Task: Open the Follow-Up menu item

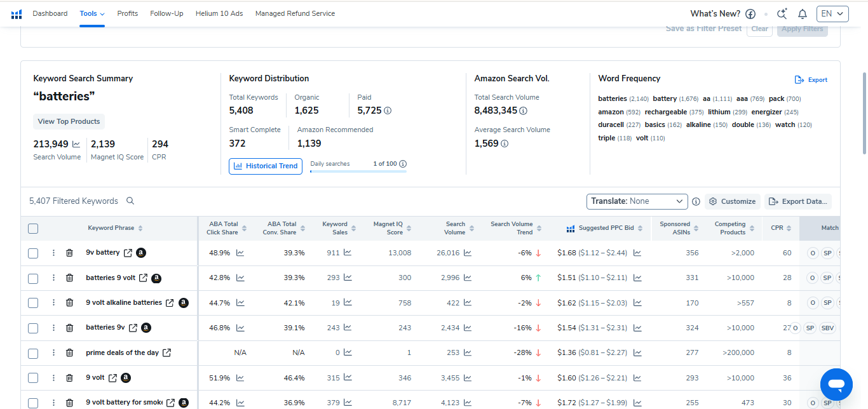Action: [x=166, y=13]
